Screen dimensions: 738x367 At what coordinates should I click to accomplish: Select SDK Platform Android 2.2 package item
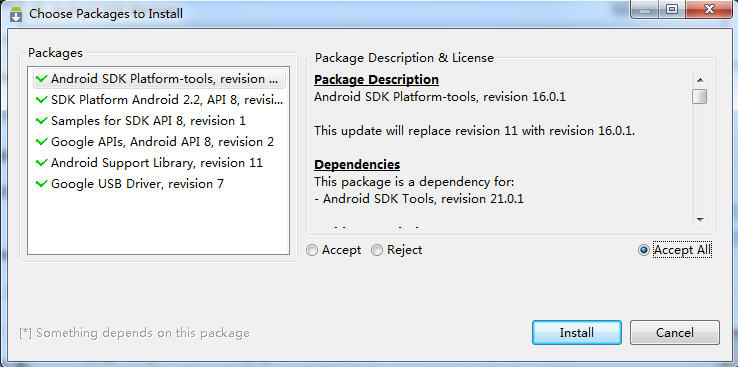[x=159, y=100]
